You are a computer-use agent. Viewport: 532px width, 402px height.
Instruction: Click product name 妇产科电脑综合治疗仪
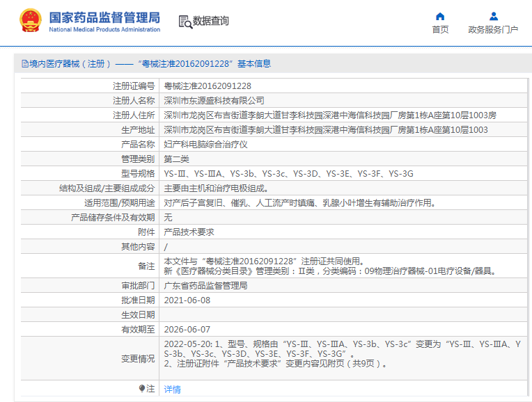205,145
